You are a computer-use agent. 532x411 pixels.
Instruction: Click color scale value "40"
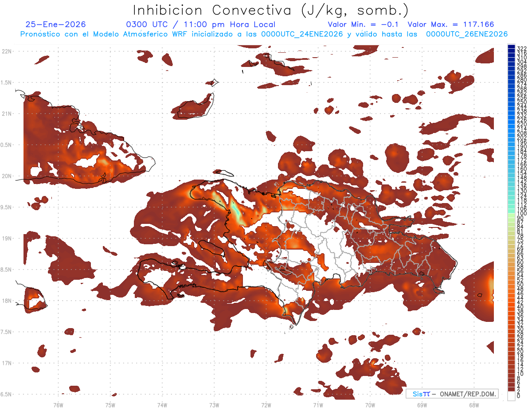tap(520, 307)
